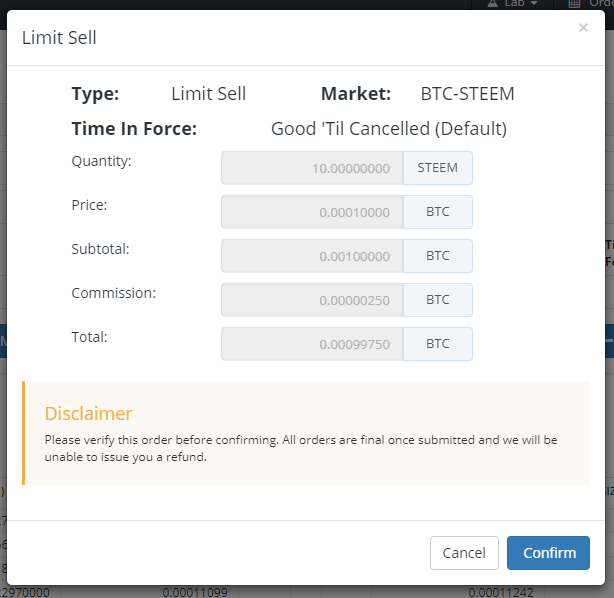Click the STEEM unit label beside Quantity
614x598 pixels.
pyautogui.click(x=438, y=168)
